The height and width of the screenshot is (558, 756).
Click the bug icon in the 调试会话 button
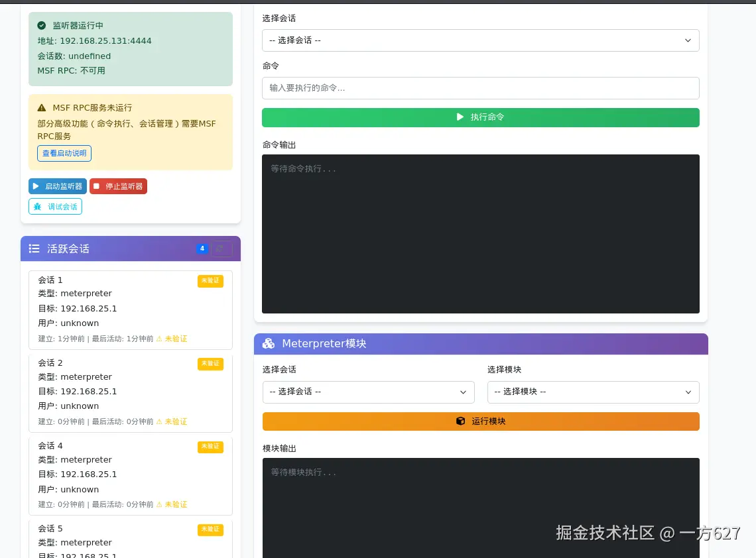pos(38,207)
